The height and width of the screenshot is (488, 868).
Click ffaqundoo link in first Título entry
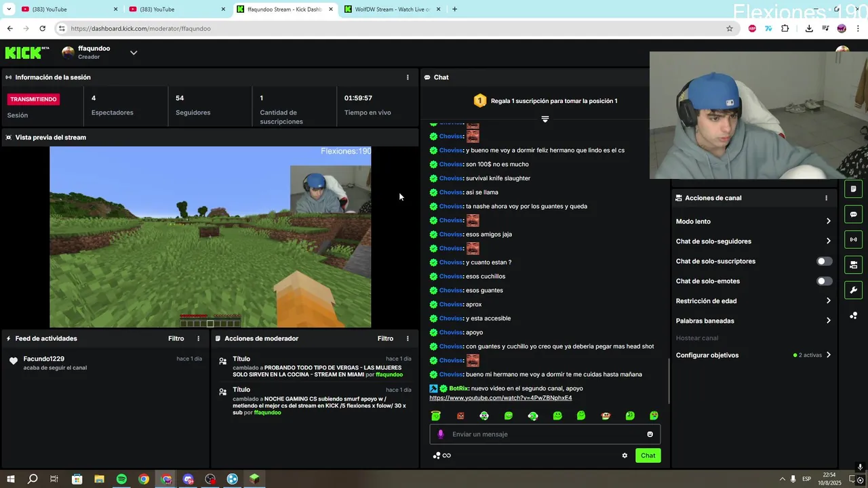tap(389, 375)
